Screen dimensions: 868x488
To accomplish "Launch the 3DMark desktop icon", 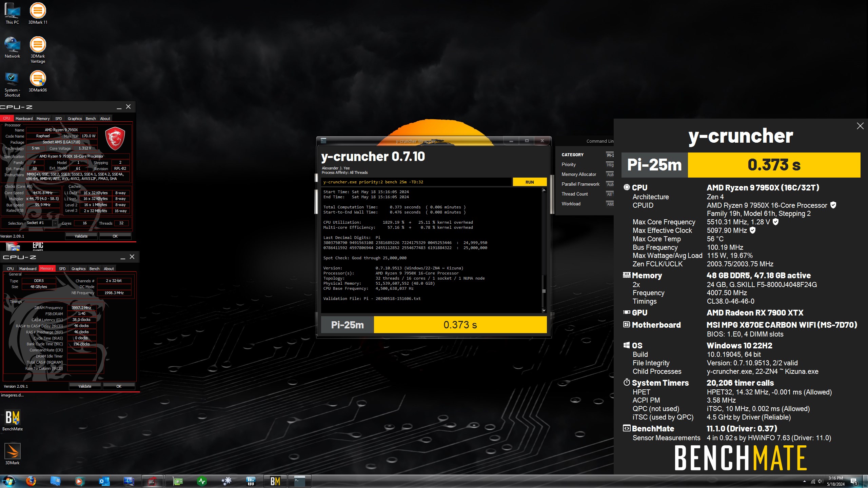I will (x=12, y=454).
